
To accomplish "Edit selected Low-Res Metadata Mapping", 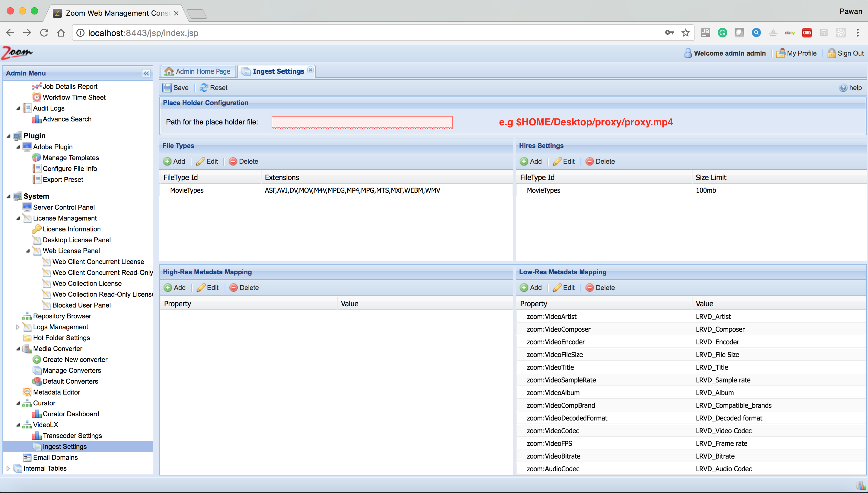I will coord(564,288).
